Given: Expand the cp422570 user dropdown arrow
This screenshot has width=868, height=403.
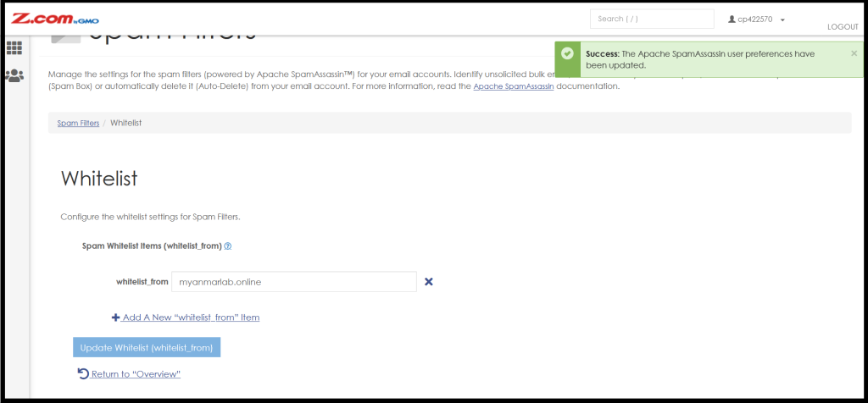Looking at the screenshot, I should [x=782, y=20].
